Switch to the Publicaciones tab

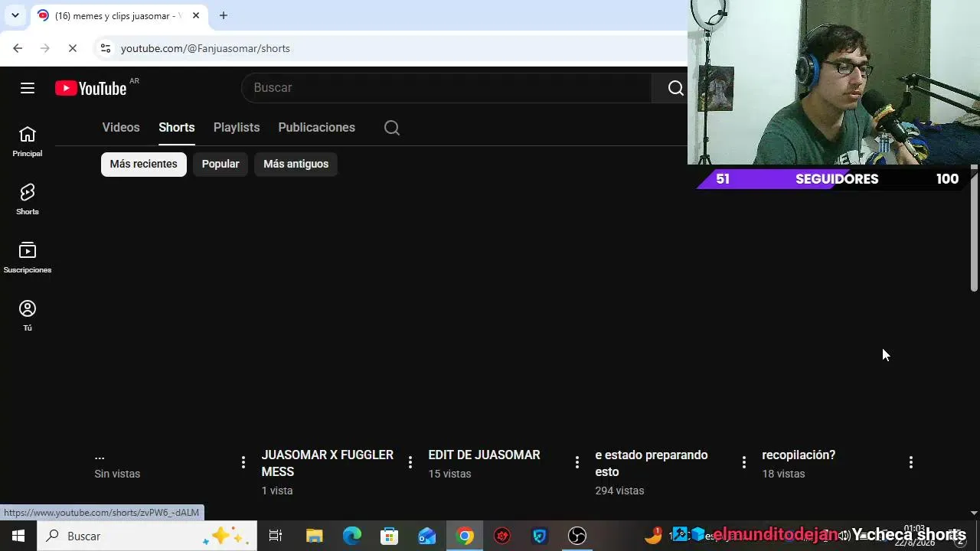[316, 128]
